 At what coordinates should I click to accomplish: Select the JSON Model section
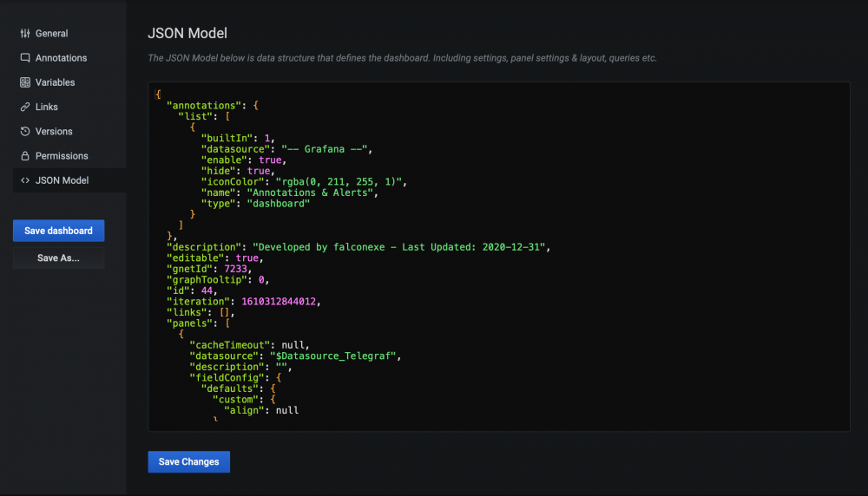tap(69, 180)
